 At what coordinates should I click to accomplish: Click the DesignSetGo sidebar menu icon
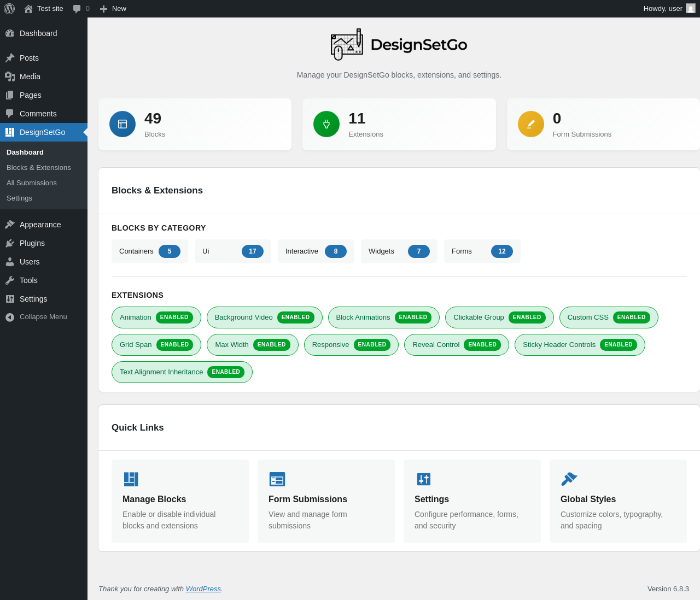pyautogui.click(x=10, y=132)
